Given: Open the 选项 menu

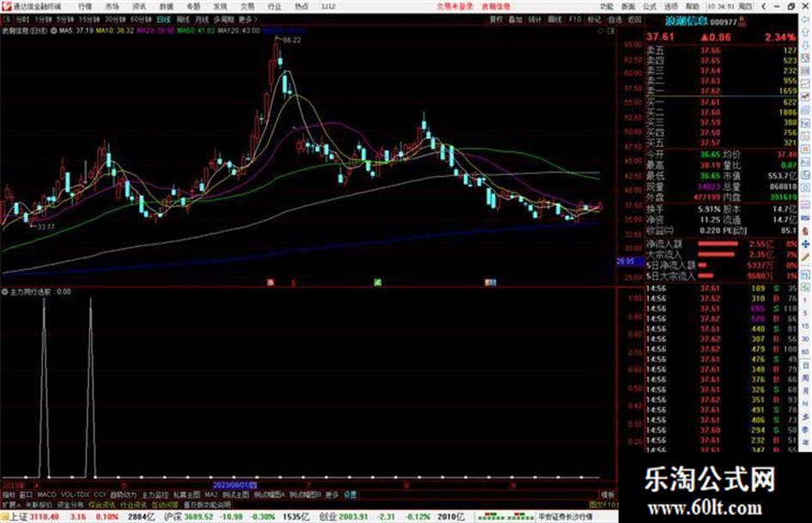Looking at the screenshot, I should coord(671,7).
